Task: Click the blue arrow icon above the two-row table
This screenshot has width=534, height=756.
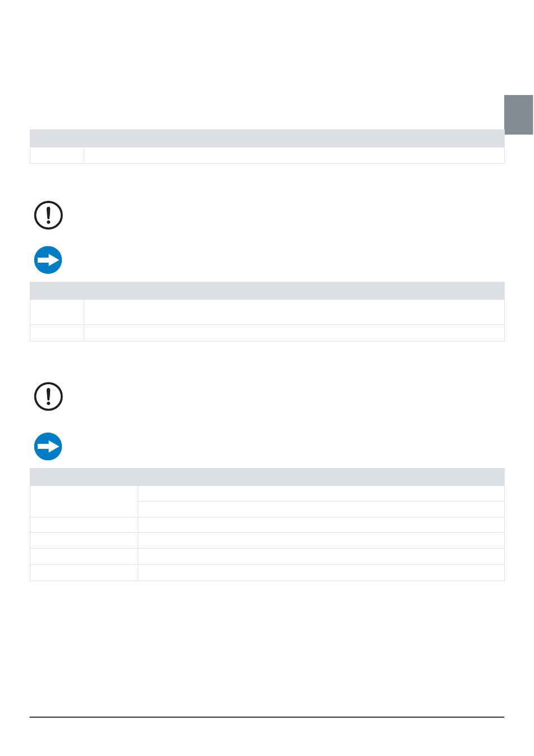Action: (48, 260)
